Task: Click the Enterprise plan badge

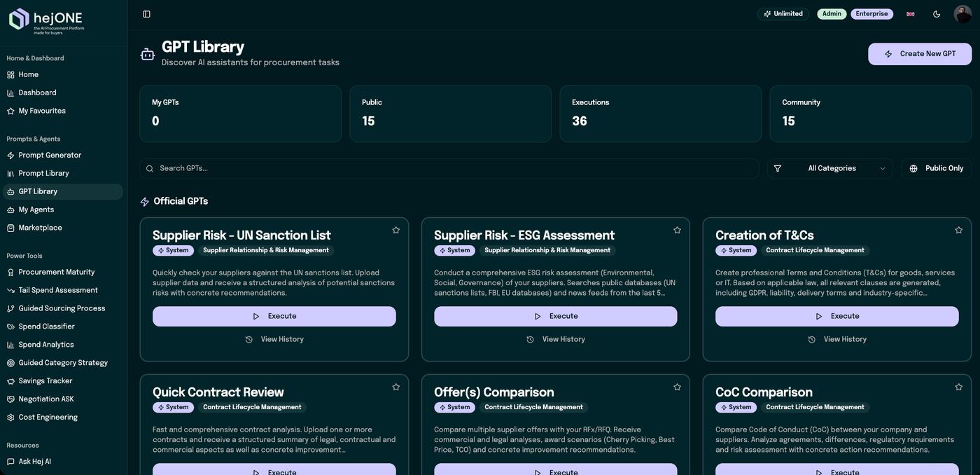Action: [871, 14]
